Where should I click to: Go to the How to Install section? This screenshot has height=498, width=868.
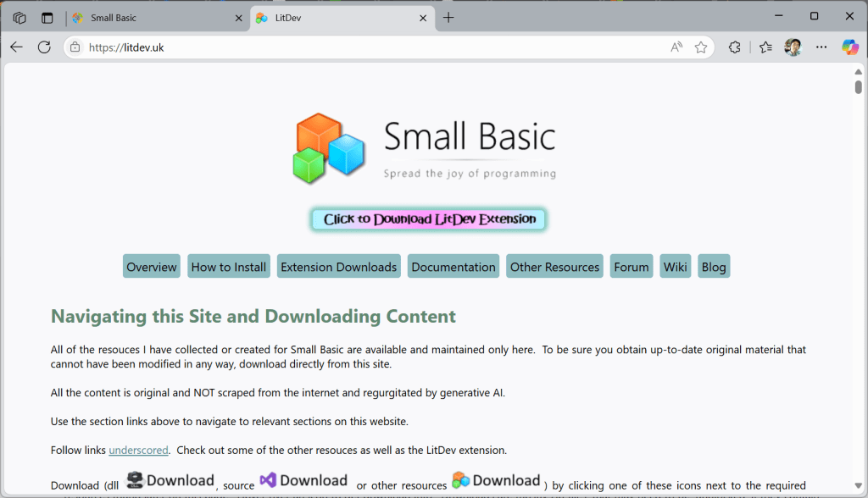coord(229,267)
